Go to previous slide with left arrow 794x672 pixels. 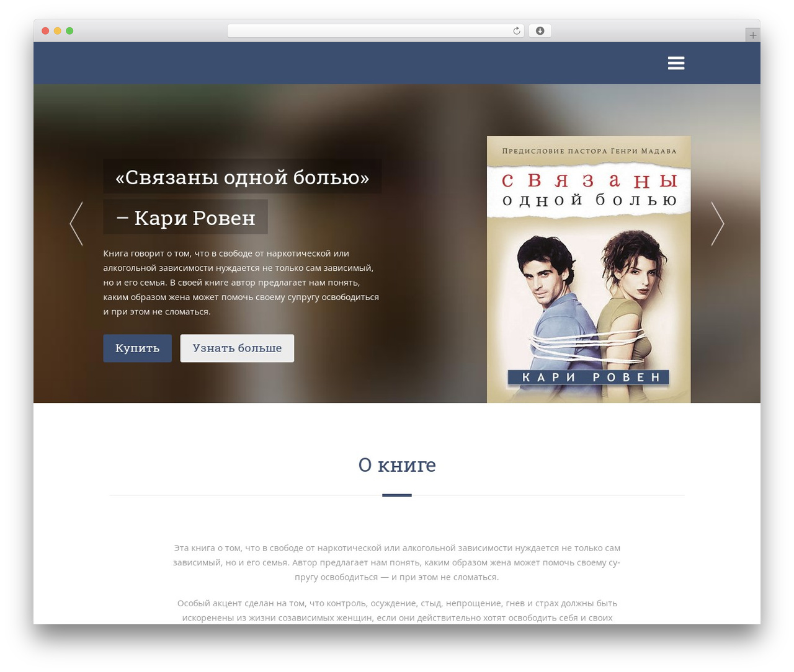coord(76,224)
